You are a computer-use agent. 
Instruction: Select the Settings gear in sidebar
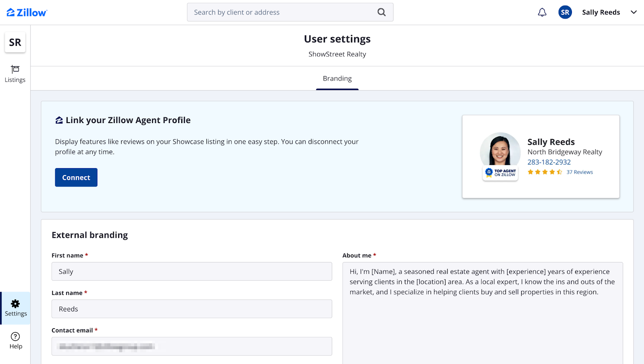pyautogui.click(x=15, y=308)
